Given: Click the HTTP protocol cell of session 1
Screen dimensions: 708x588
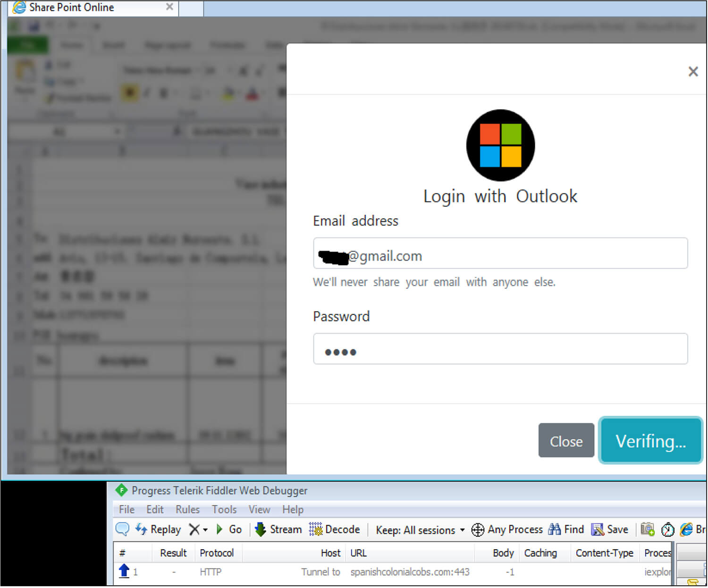Looking at the screenshot, I should click(x=211, y=572).
